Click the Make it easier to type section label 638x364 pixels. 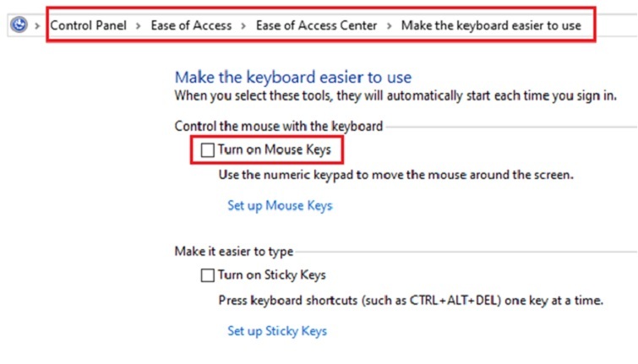tap(233, 251)
